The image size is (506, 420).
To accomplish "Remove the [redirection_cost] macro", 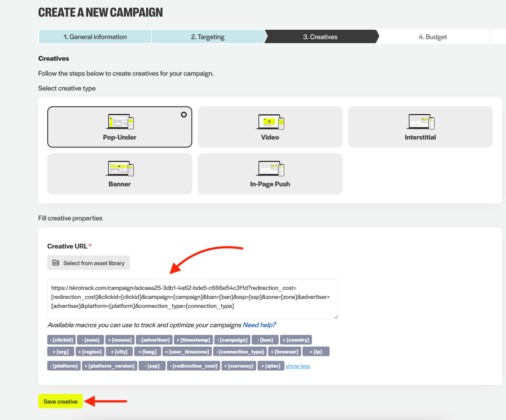I will [x=194, y=366].
